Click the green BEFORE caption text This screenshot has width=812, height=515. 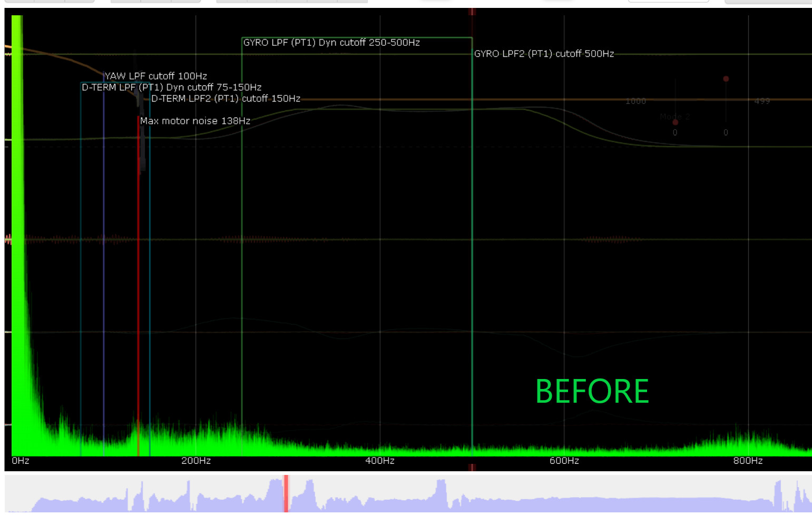coord(592,391)
